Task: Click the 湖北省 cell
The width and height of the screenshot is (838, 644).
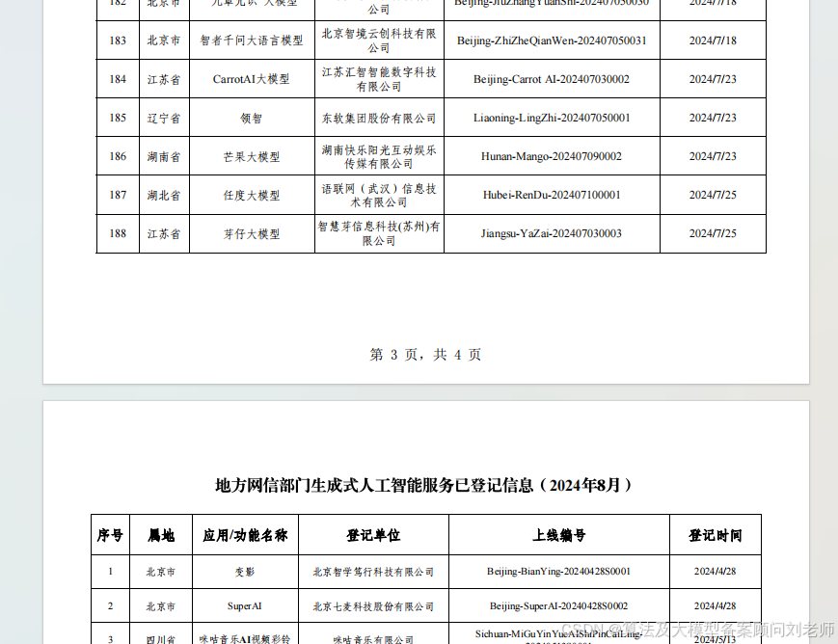Action: (164, 195)
